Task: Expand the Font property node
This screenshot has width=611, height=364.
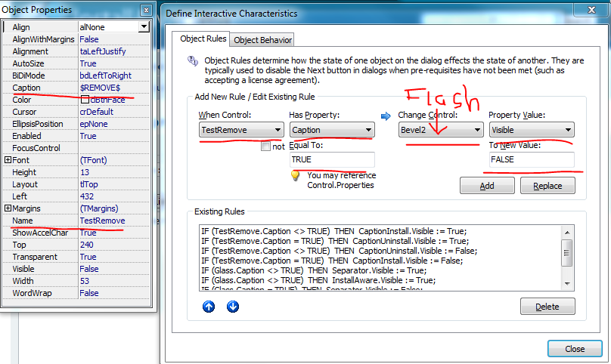Action: pos(8,160)
